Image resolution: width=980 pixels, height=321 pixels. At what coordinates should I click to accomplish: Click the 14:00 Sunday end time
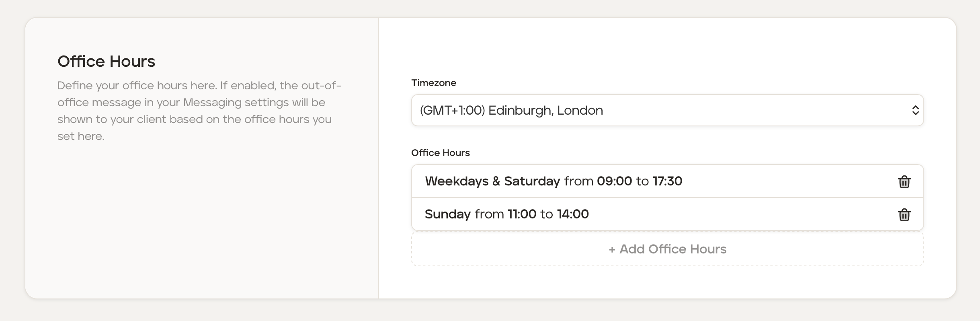pos(573,214)
